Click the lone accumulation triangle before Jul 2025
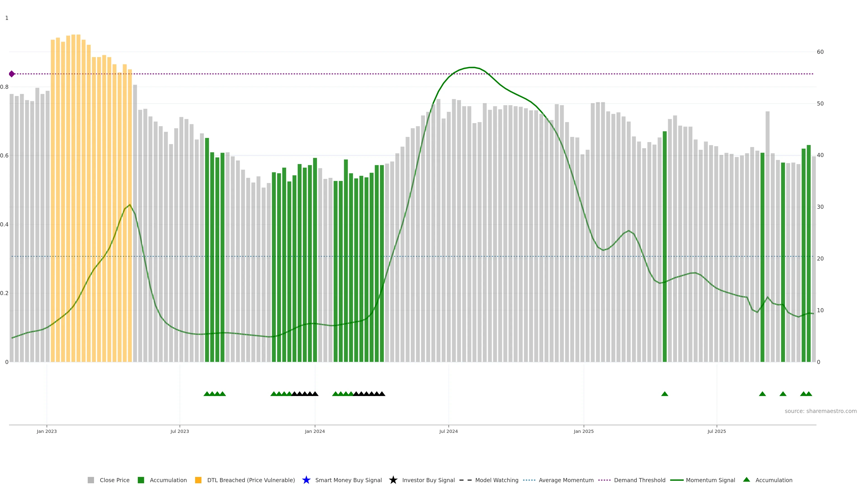This screenshot has width=868, height=488. pos(665,394)
